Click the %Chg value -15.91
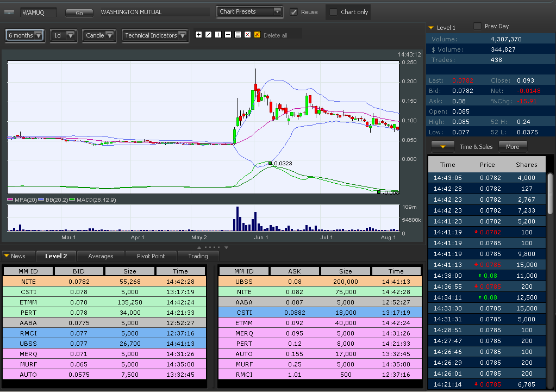The width and height of the screenshot is (556, 392). point(527,101)
